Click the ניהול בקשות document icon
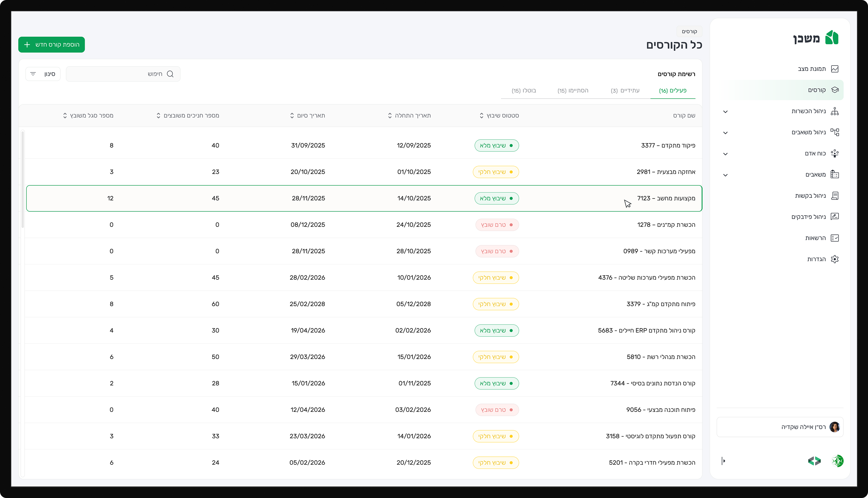This screenshot has height=498, width=868. 835,196
